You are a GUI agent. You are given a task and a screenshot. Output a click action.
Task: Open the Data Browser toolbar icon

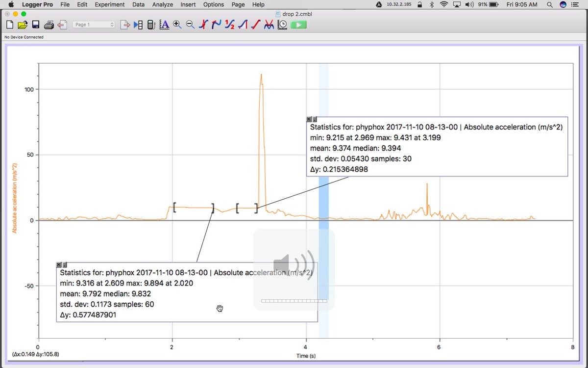138,25
